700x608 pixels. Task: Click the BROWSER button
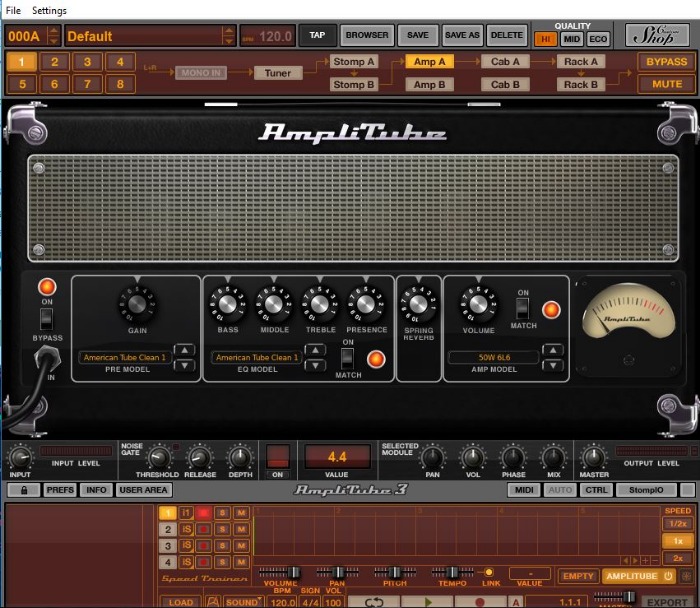[367, 35]
